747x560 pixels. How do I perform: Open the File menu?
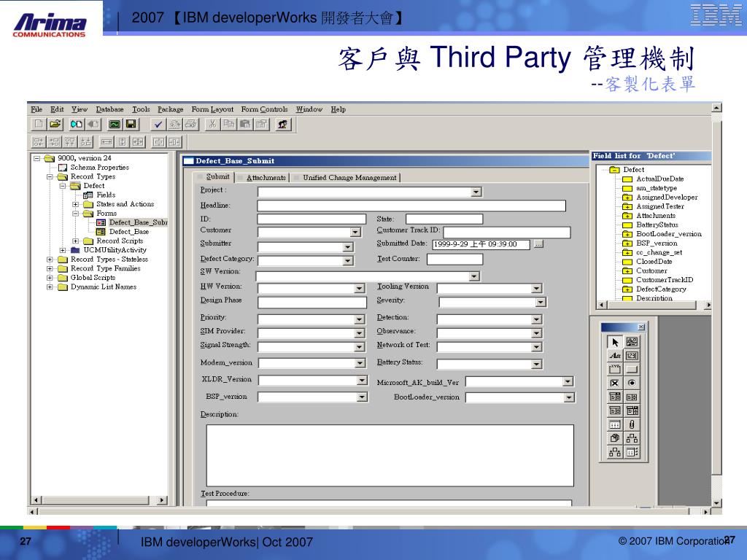click(36, 109)
